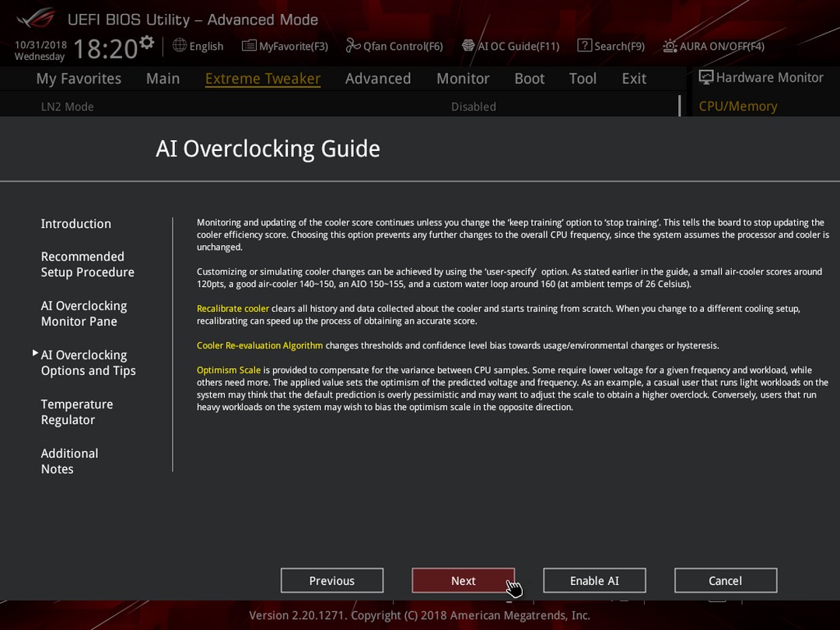This screenshot has height=630, width=840.
Task: Select AI Overclocking Options and Tips
Action: pyautogui.click(x=89, y=362)
